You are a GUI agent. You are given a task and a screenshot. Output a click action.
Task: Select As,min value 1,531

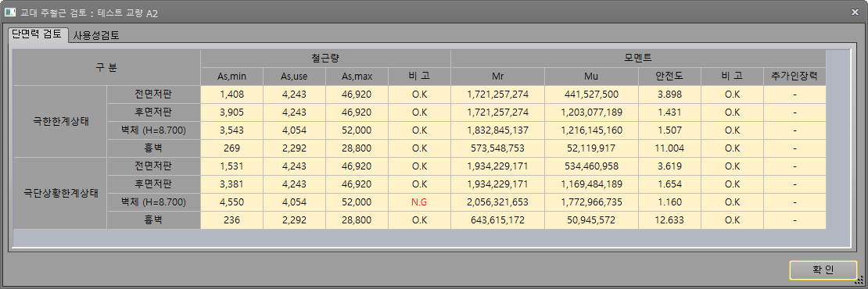pos(232,166)
